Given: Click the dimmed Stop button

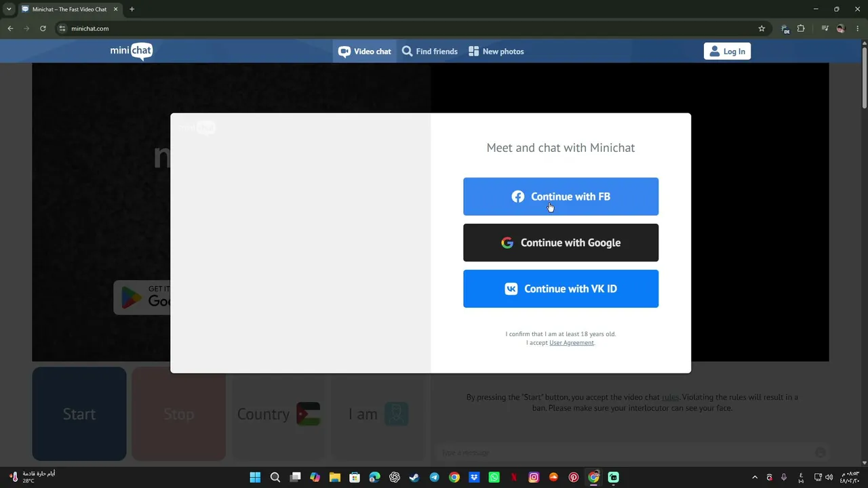Looking at the screenshot, I should 178,414.
